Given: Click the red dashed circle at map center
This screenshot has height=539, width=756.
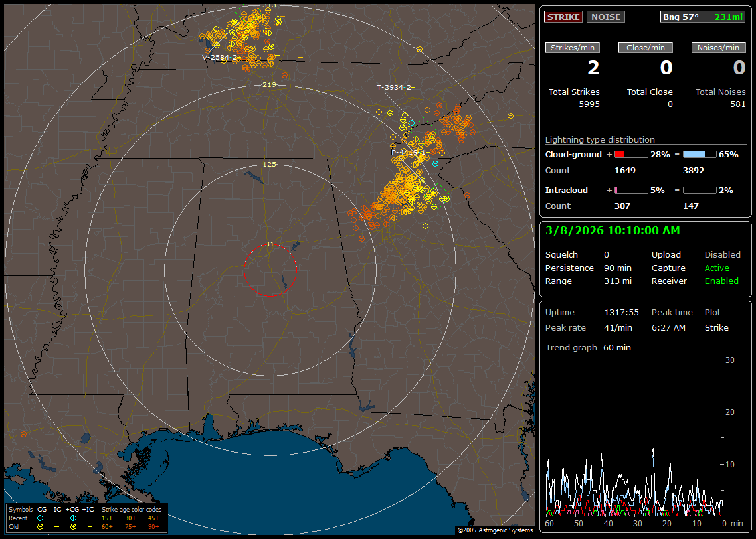Looking at the screenshot, I should tap(270, 270).
